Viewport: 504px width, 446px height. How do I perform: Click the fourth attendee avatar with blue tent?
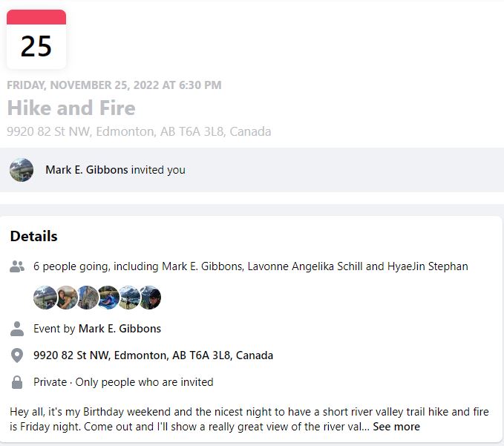108,298
